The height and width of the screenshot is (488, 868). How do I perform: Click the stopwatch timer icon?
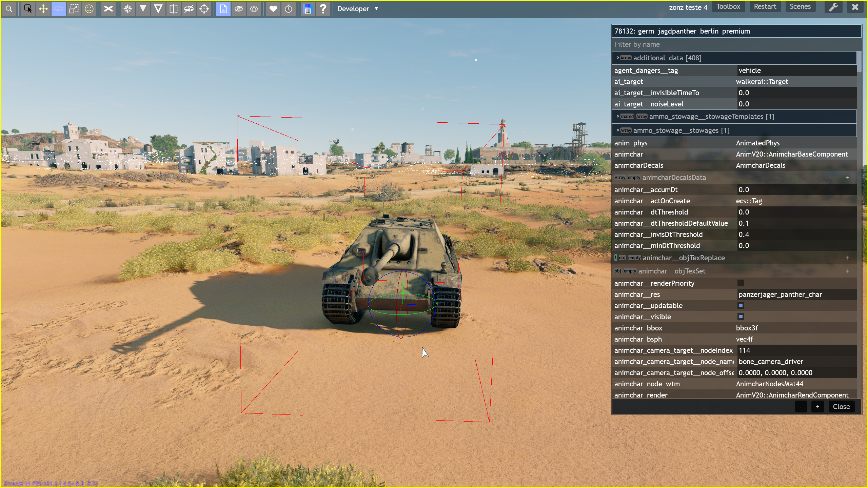point(289,9)
